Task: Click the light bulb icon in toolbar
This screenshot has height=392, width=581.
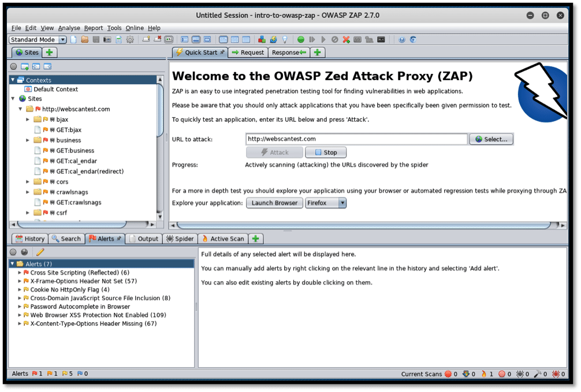Action: [284, 40]
